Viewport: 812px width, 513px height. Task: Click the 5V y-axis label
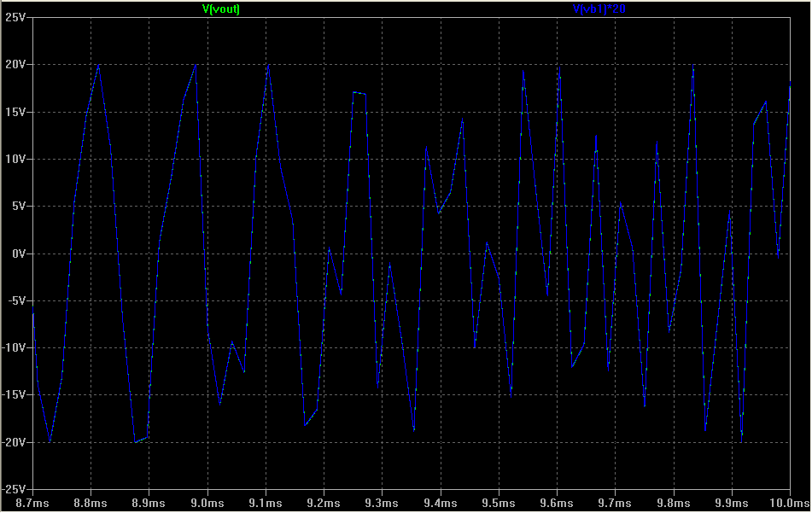18,206
